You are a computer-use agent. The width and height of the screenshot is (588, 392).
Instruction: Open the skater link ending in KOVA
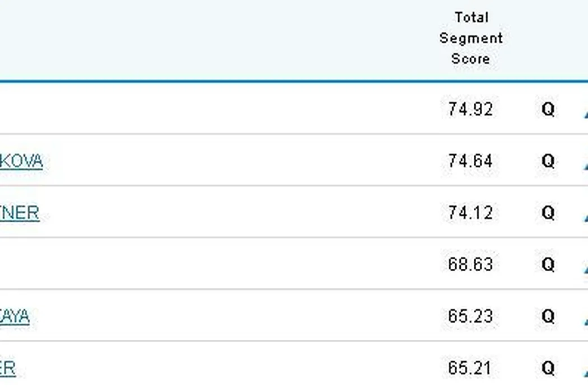(x=21, y=161)
